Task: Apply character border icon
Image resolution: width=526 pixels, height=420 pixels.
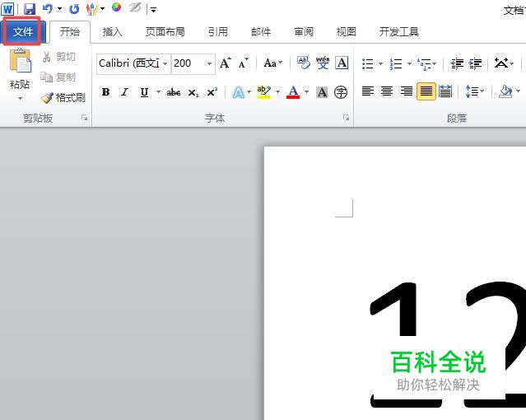Action: point(342,63)
